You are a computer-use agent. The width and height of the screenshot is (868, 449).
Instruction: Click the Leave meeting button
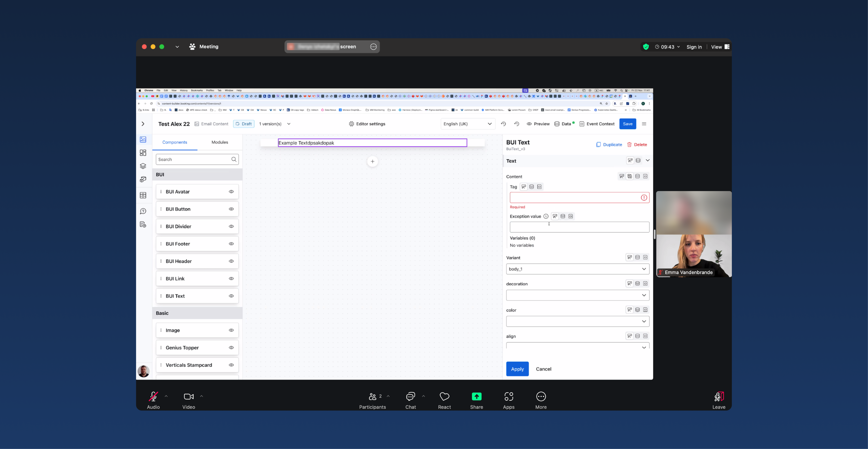click(x=719, y=400)
